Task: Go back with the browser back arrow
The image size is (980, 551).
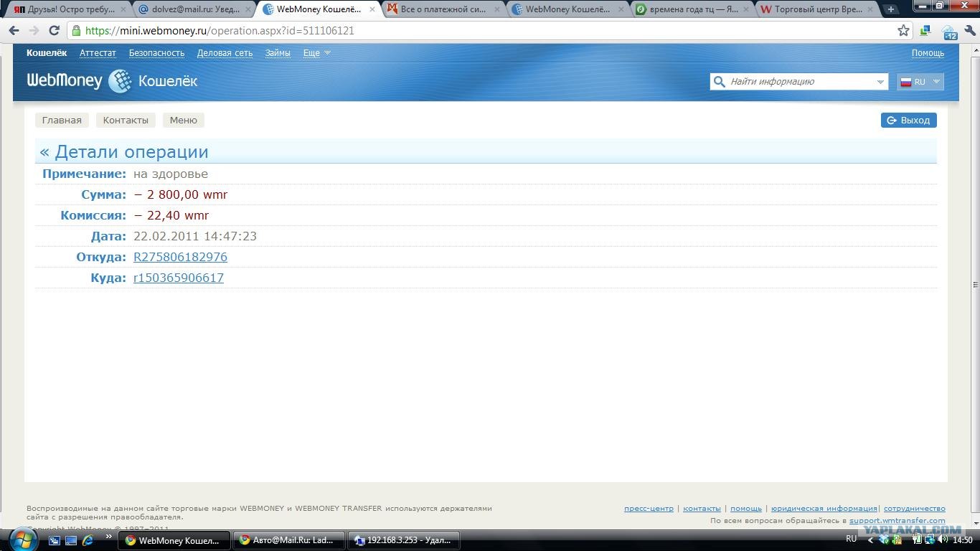Action: click(x=14, y=31)
